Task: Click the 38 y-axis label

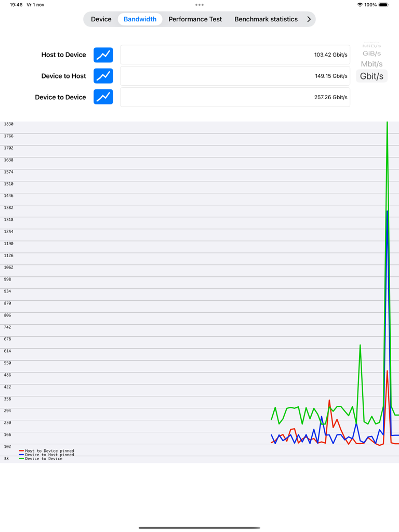Action: [6, 459]
